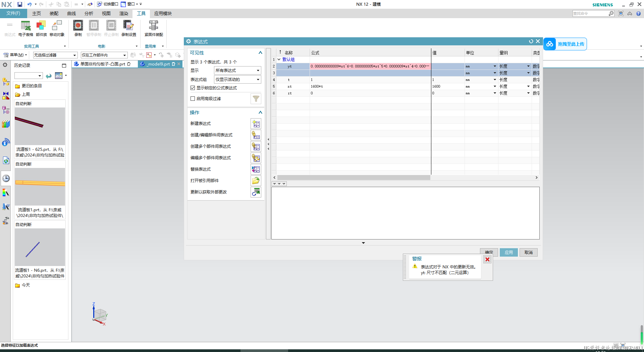Open the resource bar settings gear icon
This screenshot has width=644, height=352.
click(5, 65)
